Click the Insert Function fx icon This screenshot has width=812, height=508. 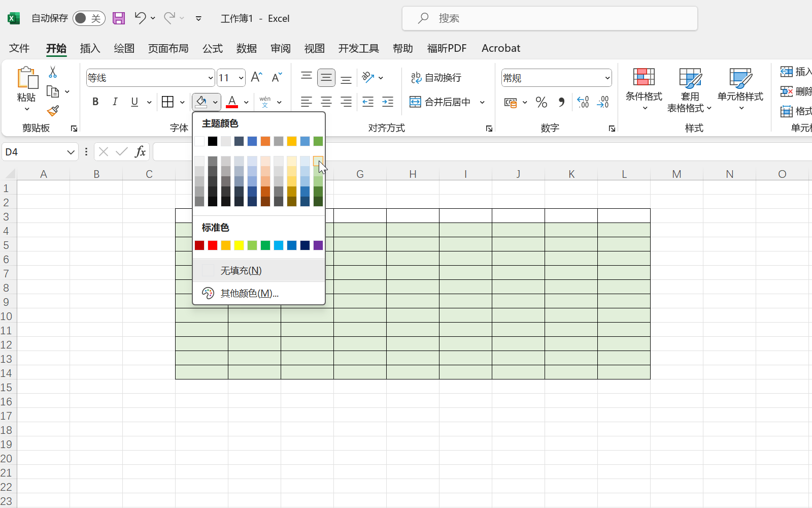pos(140,151)
